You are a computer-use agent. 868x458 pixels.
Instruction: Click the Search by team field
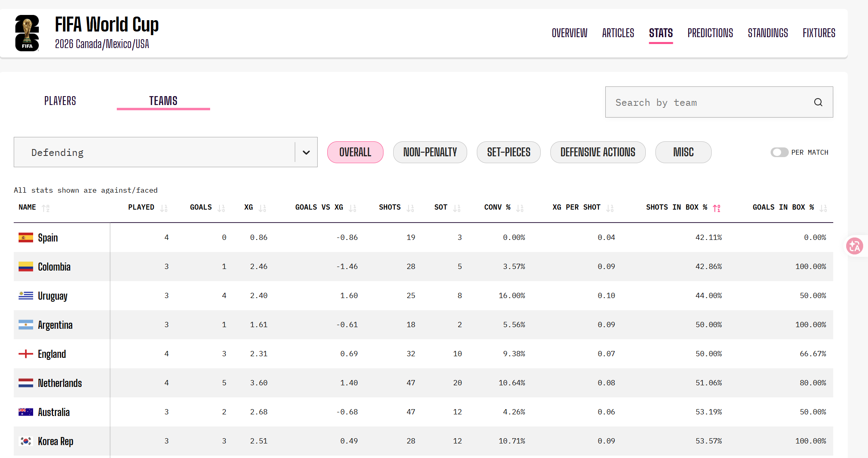[x=719, y=102]
